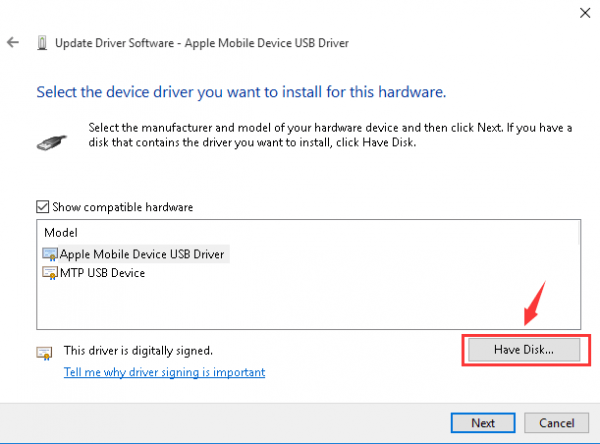Uncheck the Show compatible hardware checkbox
Image resolution: width=600 pixels, height=444 pixels.
[x=43, y=207]
